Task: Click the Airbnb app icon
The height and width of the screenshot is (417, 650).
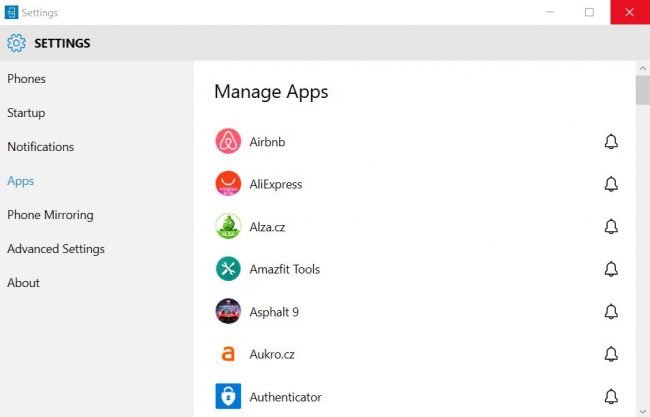Action: (228, 141)
